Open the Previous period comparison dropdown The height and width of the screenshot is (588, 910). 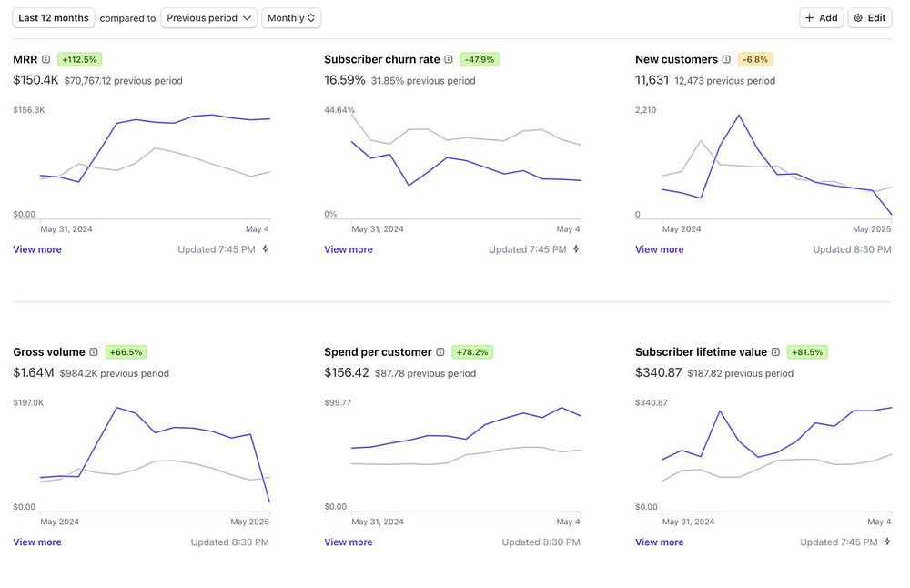tap(209, 18)
